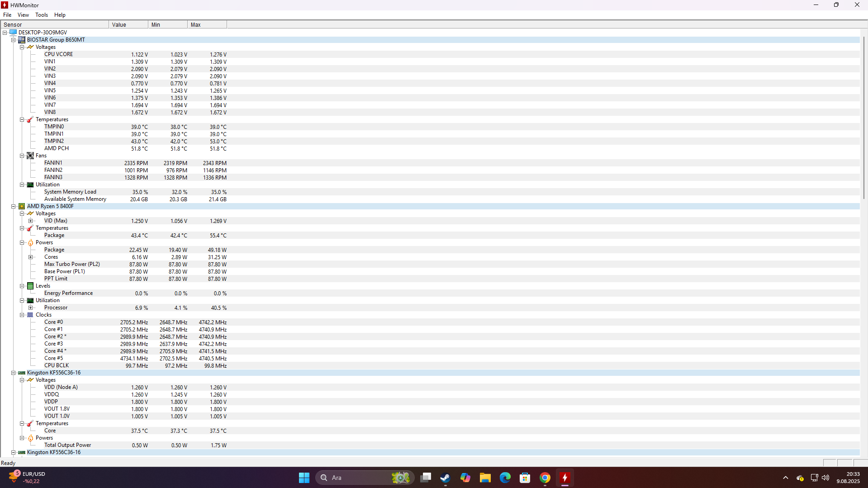
Task: Open the Help menu
Action: click(60, 15)
